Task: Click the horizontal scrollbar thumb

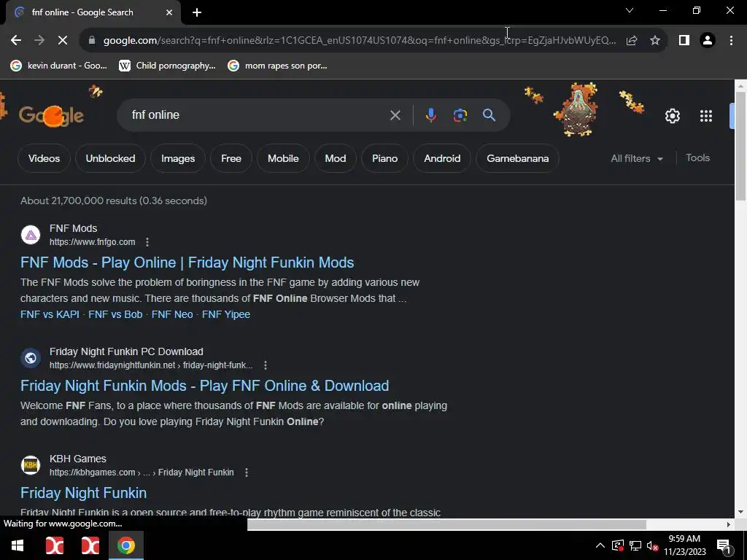Action: (446, 525)
